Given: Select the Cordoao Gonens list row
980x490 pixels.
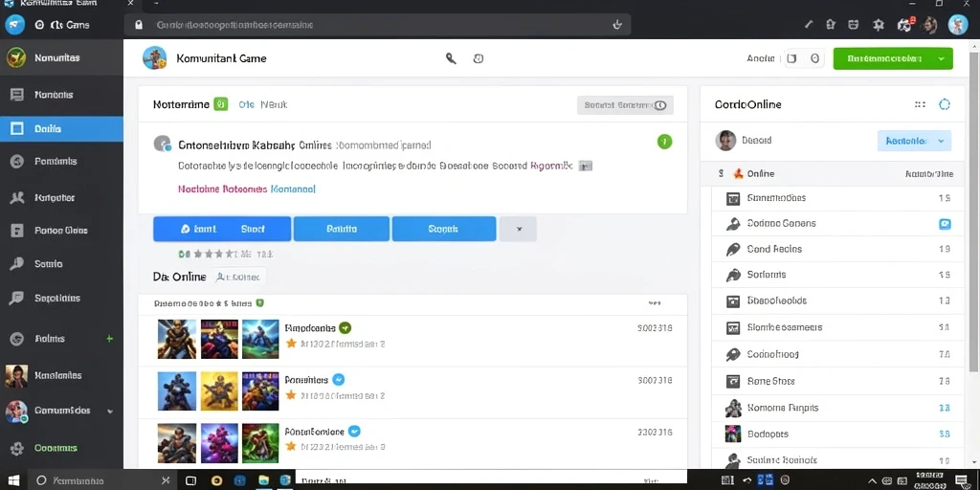Looking at the screenshot, I should (838, 223).
